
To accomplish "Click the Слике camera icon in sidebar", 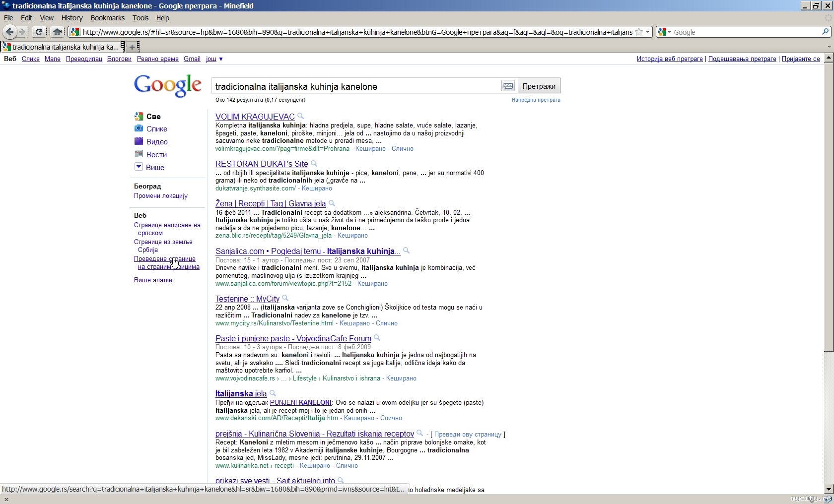I will (139, 128).
